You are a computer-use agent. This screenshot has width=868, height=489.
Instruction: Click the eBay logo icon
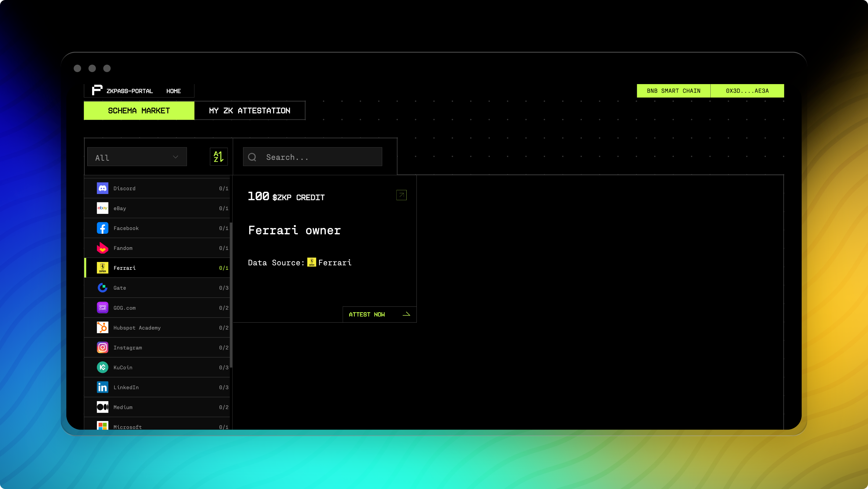click(x=102, y=208)
